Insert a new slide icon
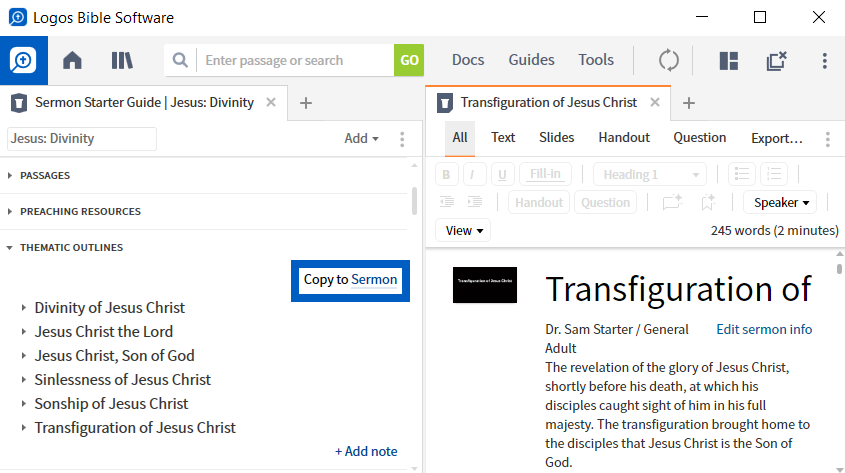 pyautogui.click(x=672, y=202)
